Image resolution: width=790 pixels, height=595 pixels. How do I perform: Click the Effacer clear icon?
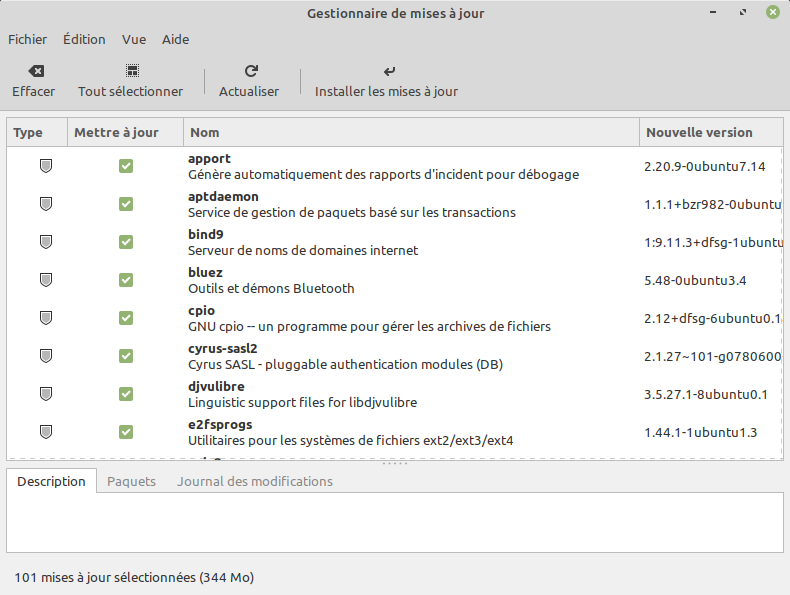coord(34,71)
